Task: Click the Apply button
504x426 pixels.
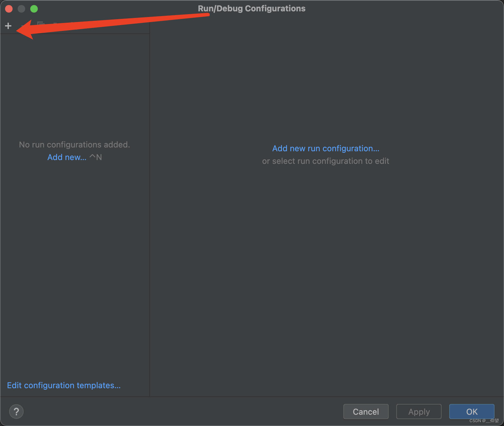Action: pos(419,412)
